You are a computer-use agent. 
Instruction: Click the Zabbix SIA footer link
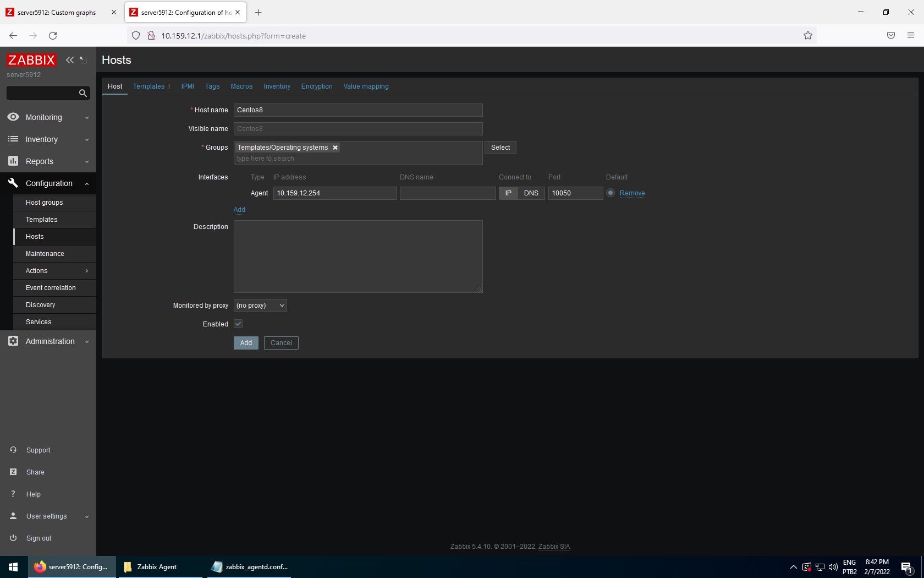pyautogui.click(x=554, y=547)
